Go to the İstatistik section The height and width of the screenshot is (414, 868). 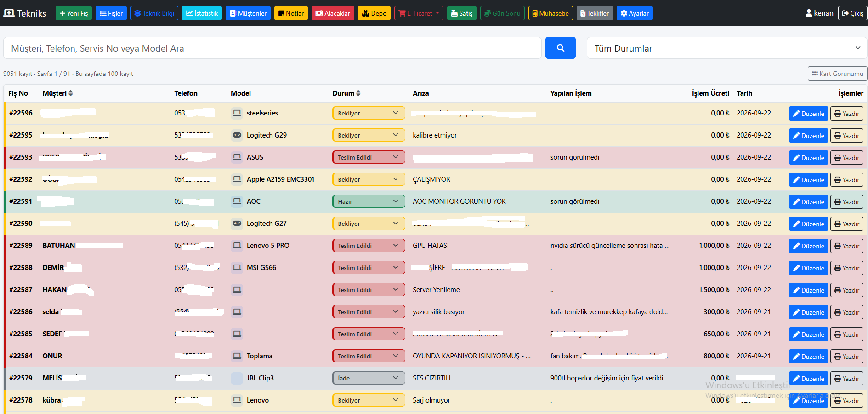pyautogui.click(x=202, y=13)
